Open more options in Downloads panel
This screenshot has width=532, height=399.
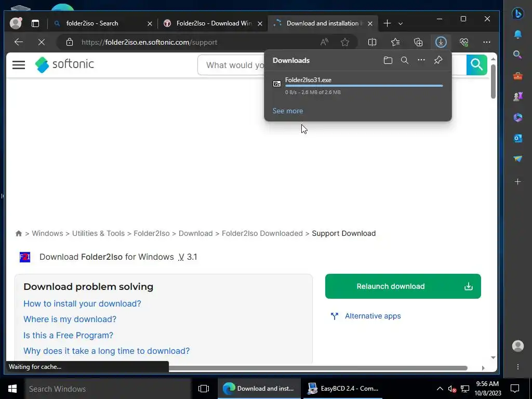[421, 60]
